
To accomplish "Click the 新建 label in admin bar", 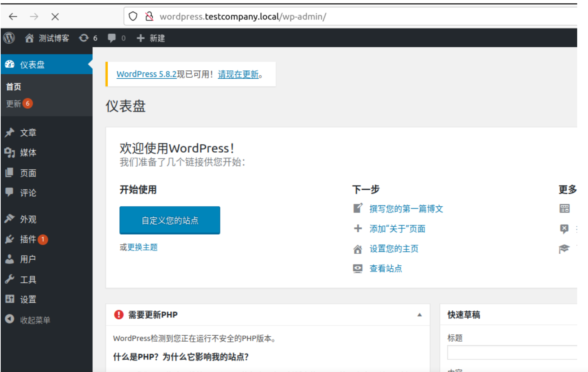I will [x=157, y=38].
